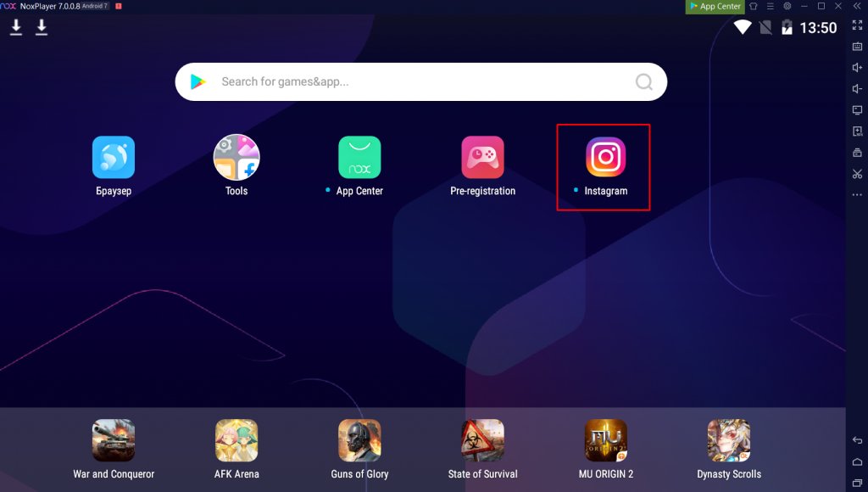Click the green App Center button in title bar
The width and height of the screenshot is (868, 492).
[x=715, y=6]
